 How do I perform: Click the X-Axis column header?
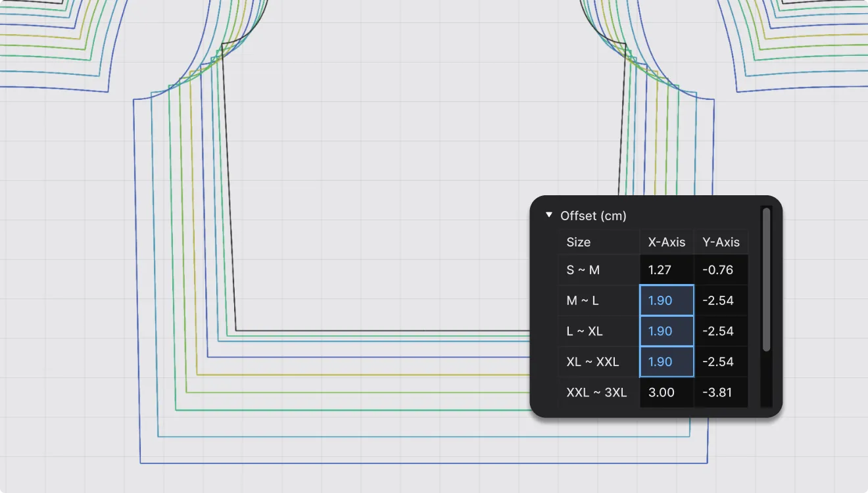(x=666, y=242)
